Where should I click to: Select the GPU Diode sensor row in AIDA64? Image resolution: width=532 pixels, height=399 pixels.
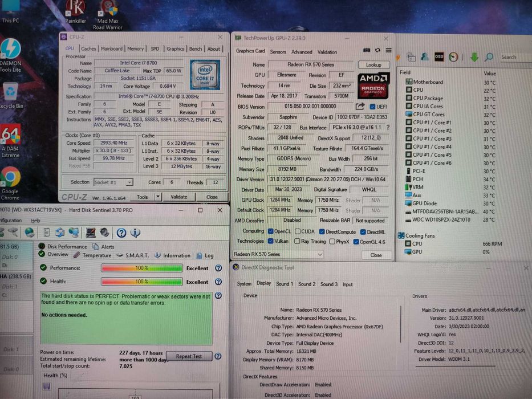tap(451, 203)
